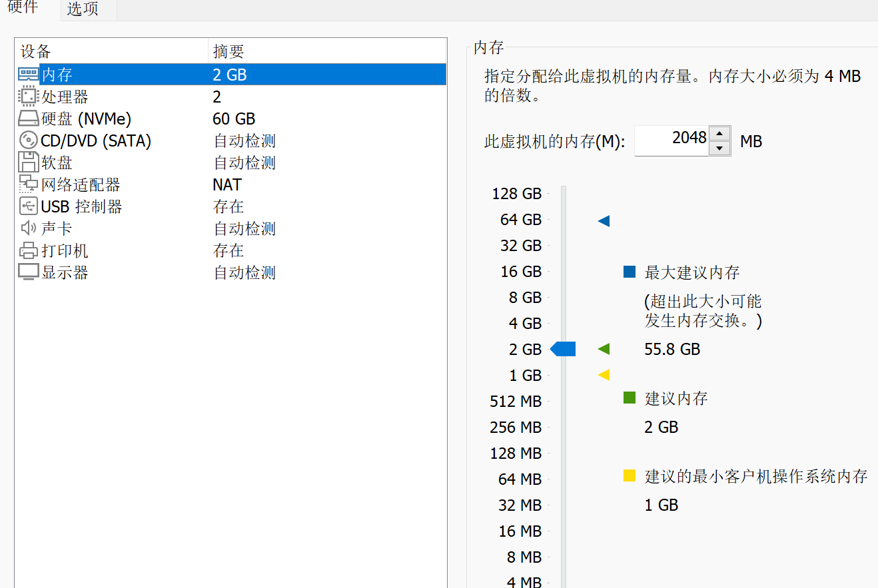The height and width of the screenshot is (588, 878).
Task: Click the yellow minimum guest memory marker
Action: tap(604, 375)
